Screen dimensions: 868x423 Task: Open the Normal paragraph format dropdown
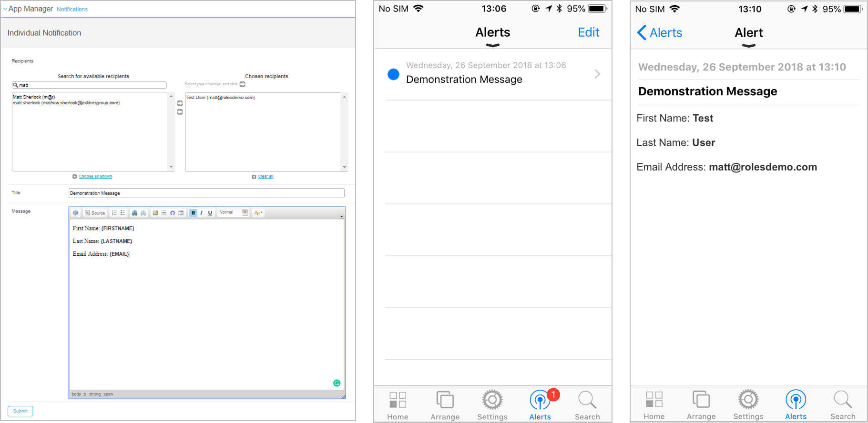click(x=234, y=212)
